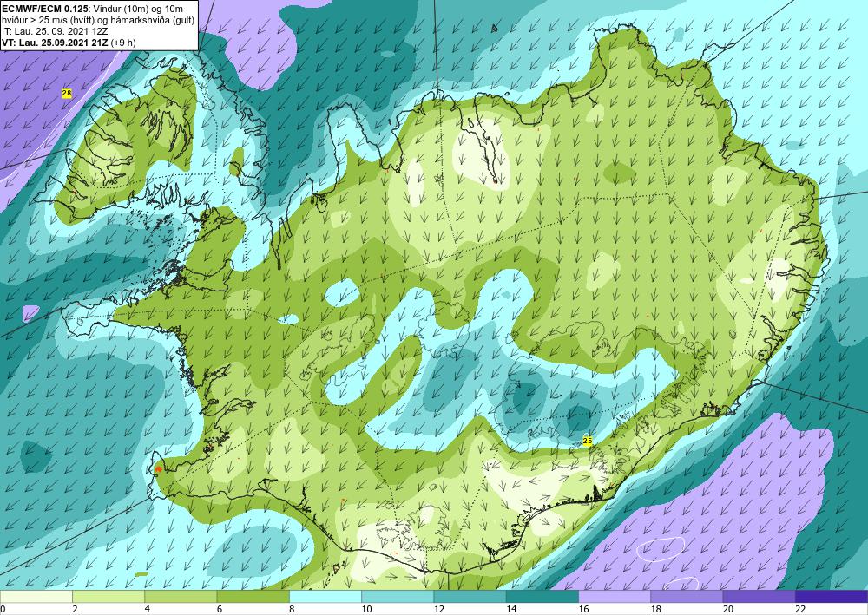868x615 pixels.
Task: Click the legend scale label '0'
Action: [3, 609]
